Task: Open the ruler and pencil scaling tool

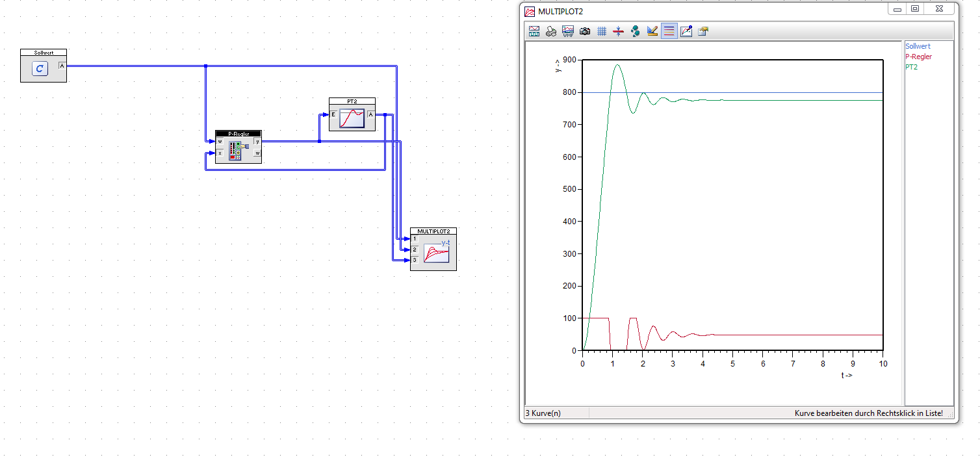Action: (652, 31)
